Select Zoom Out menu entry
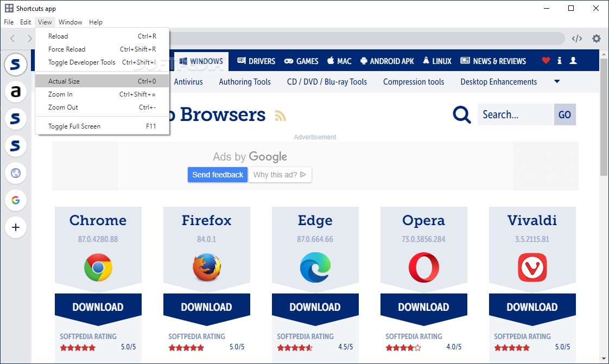The height and width of the screenshot is (364, 609). [x=102, y=107]
